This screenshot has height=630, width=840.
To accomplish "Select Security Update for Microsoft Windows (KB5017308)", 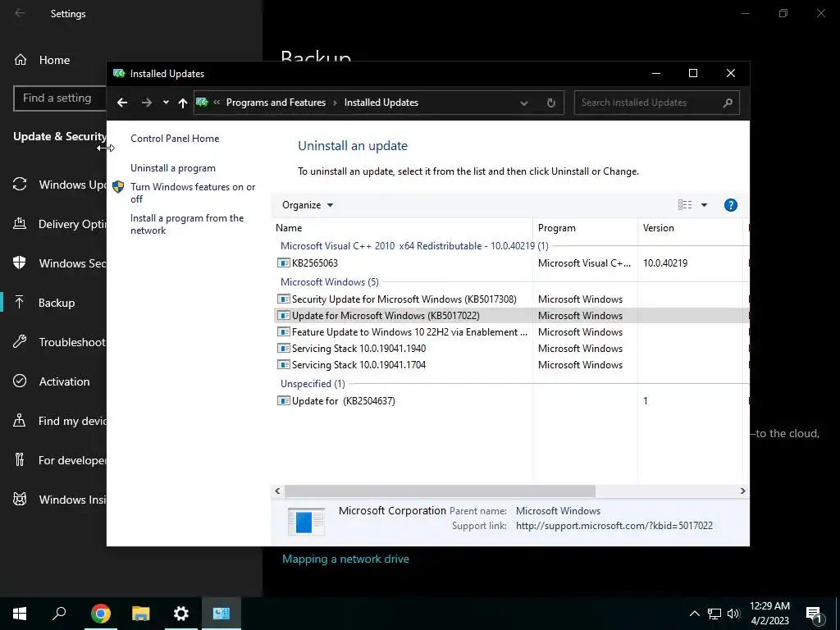I will 510,299.
